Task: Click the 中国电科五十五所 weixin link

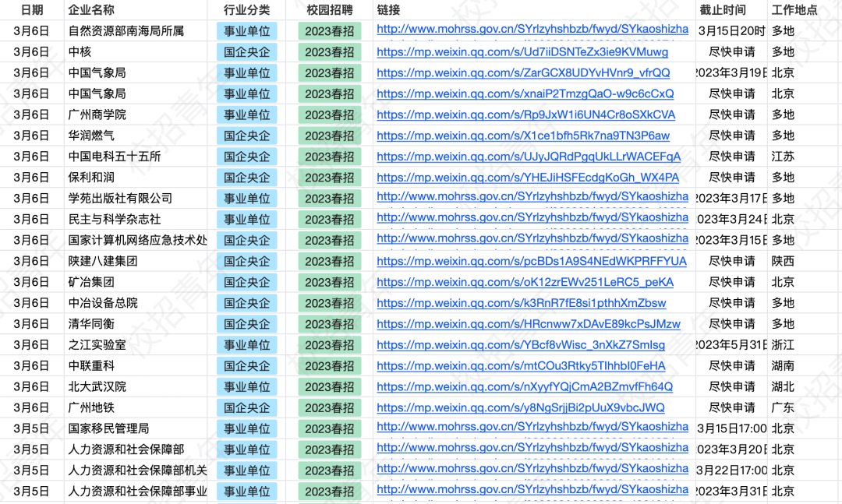Action: click(x=529, y=157)
